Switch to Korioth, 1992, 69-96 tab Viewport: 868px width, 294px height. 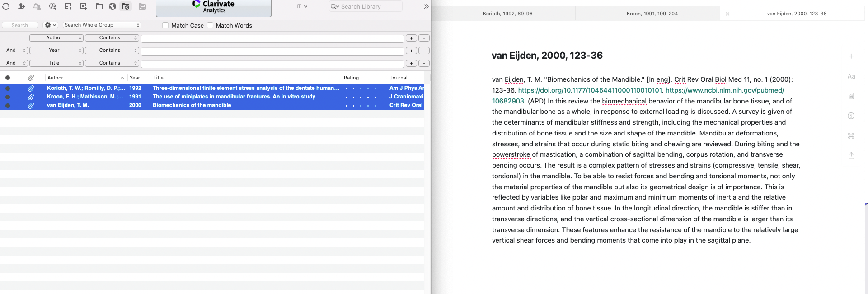coord(507,14)
